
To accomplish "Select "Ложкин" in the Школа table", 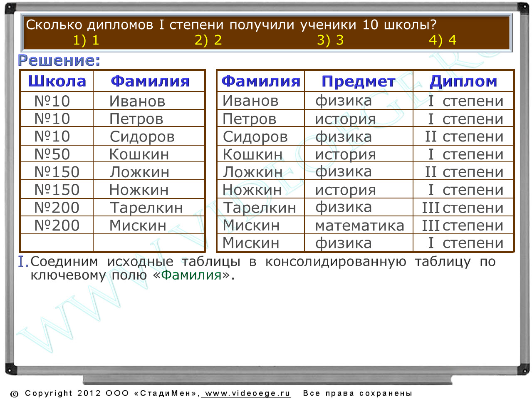I will 139,172.
